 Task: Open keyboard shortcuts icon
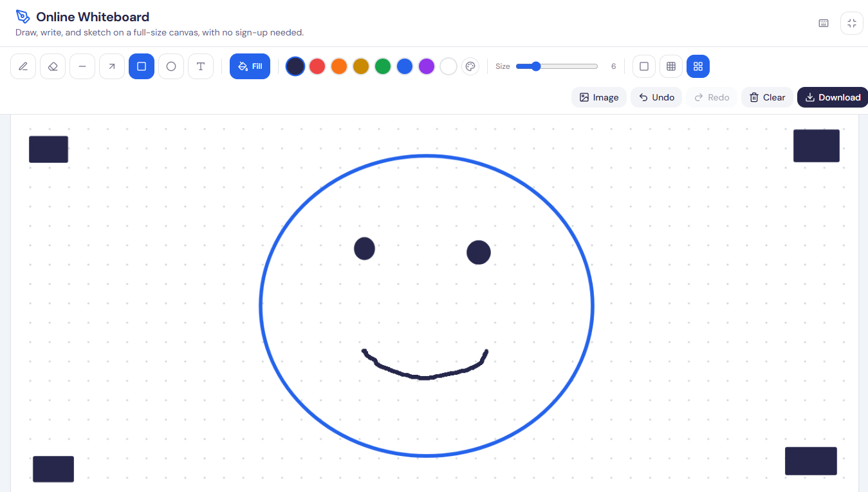click(824, 23)
